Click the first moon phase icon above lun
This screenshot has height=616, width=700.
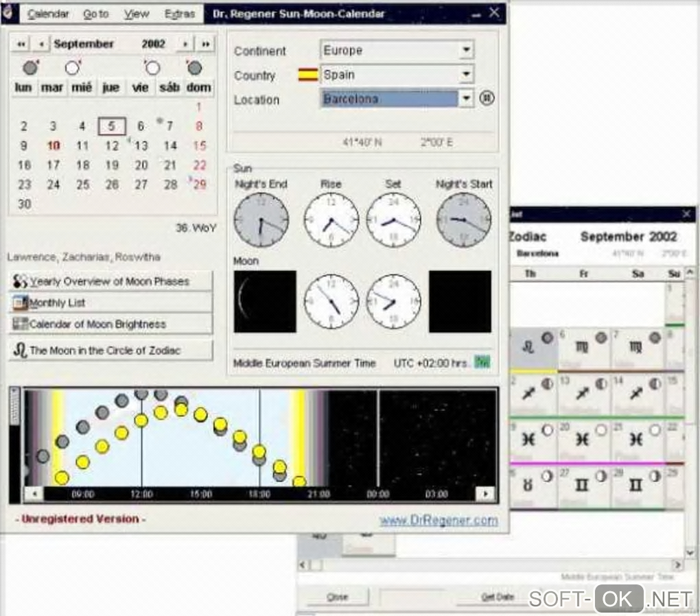point(30,67)
